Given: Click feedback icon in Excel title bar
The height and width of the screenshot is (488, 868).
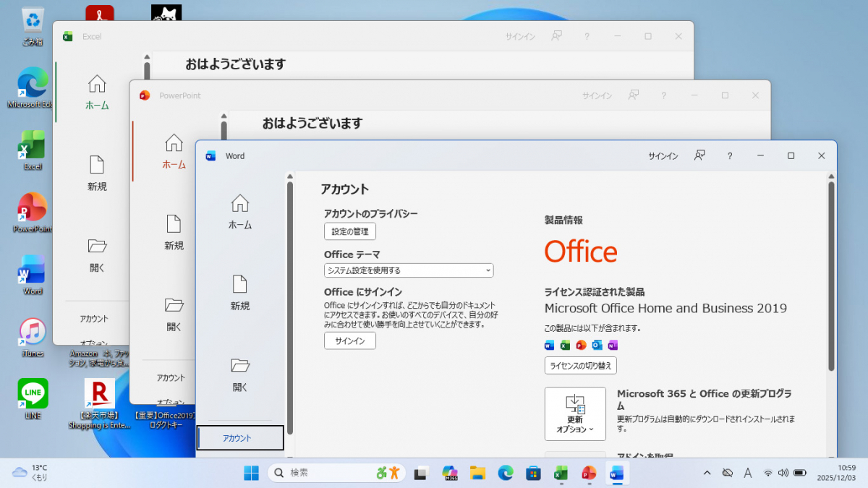Looking at the screenshot, I should [556, 35].
